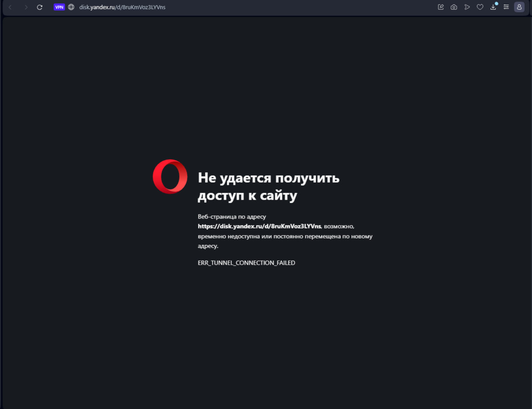Click the blue downloads notification dot

(496, 4)
